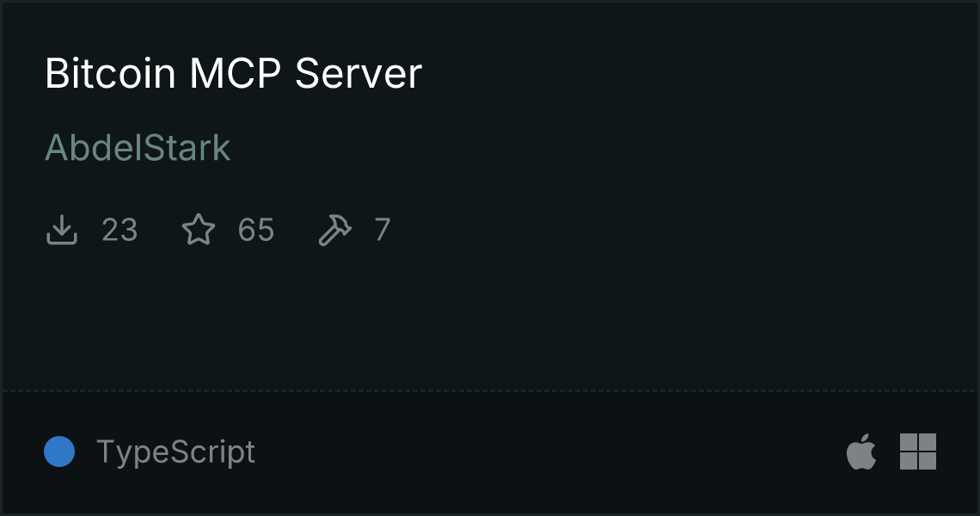Click the star count 65
This screenshot has height=516, width=980.
pyautogui.click(x=256, y=230)
